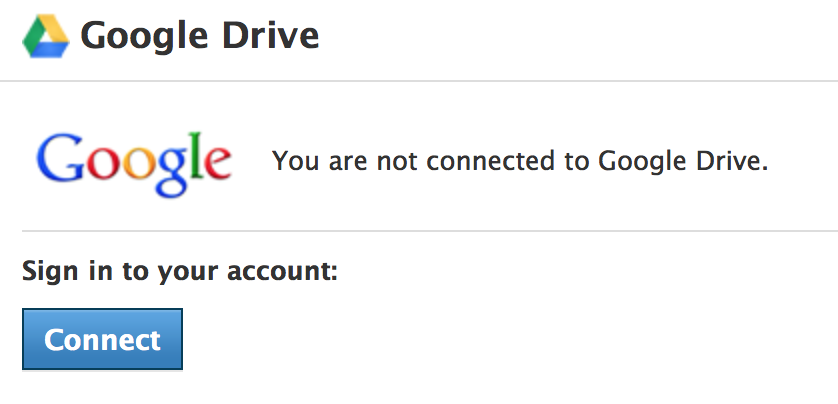The width and height of the screenshot is (838, 404).
Task: Click the word 'account:' in sign-in label
Action: click(x=285, y=270)
